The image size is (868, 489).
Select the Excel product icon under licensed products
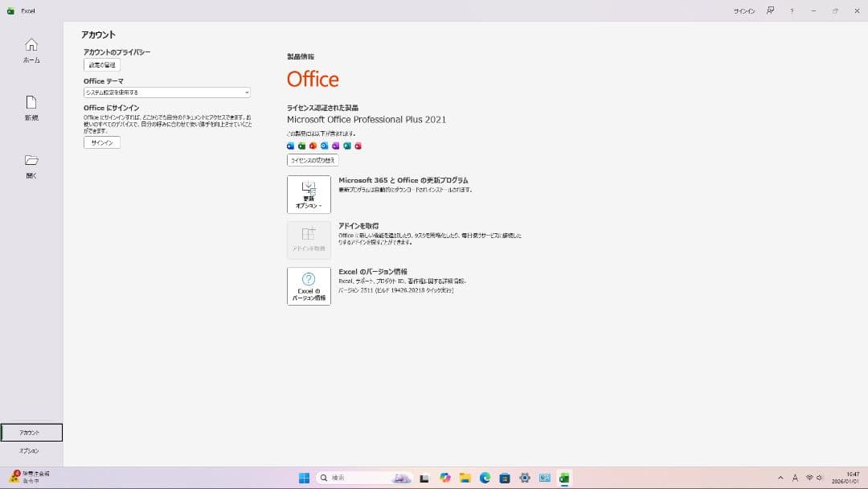tap(301, 146)
